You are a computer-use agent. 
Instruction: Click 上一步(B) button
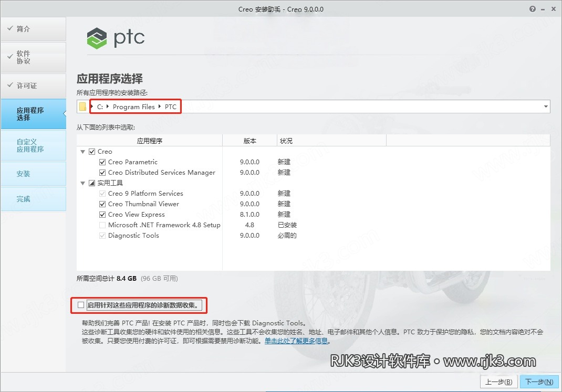click(498, 382)
